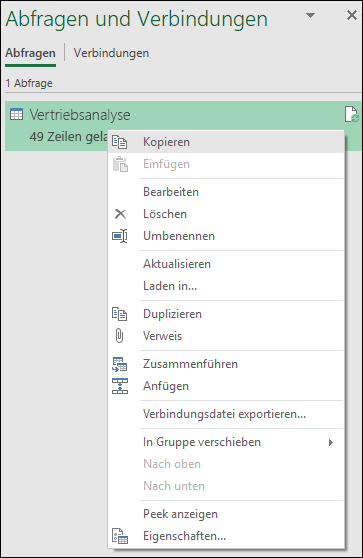The image size is (363, 558).
Task: Select Zusammenführen menu entry
Action: tap(226, 364)
